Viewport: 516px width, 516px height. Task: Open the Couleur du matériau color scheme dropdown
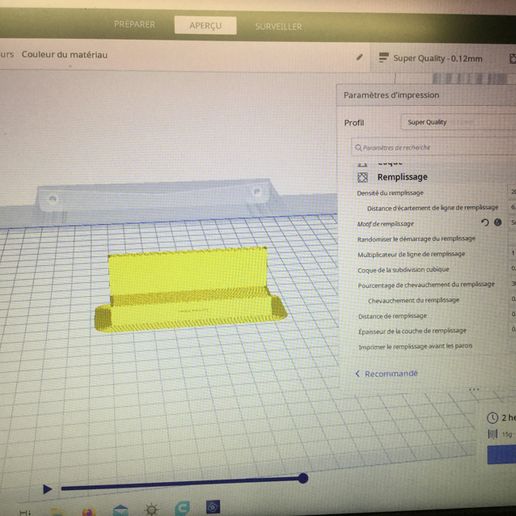pyautogui.click(x=64, y=55)
